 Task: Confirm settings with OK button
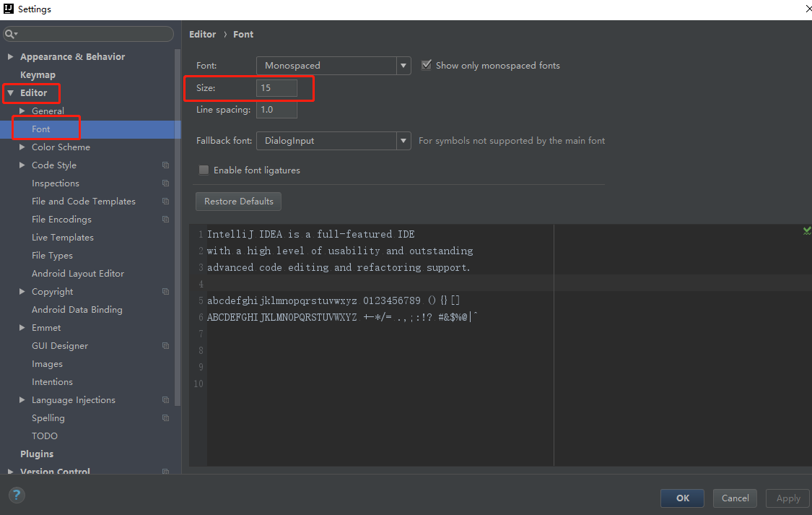(x=682, y=498)
